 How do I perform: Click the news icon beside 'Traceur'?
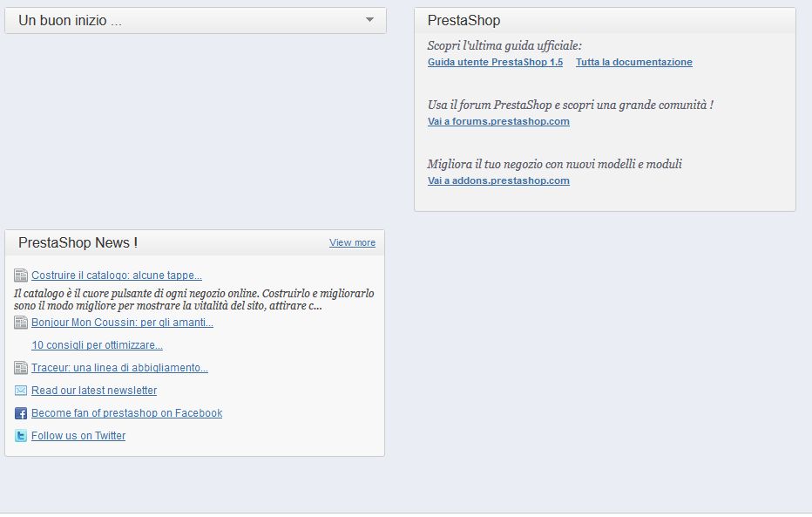coord(21,368)
